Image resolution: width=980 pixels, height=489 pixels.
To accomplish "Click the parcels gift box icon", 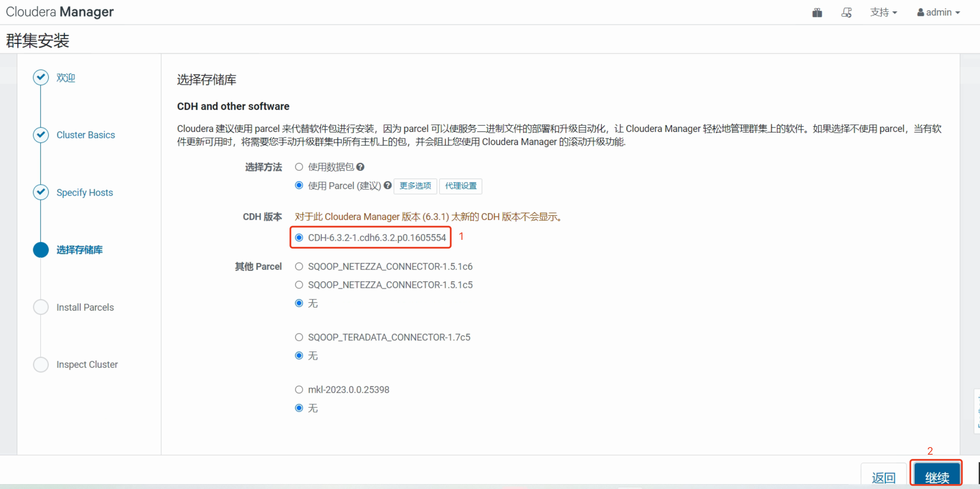I will pyautogui.click(x=817, y=13).
